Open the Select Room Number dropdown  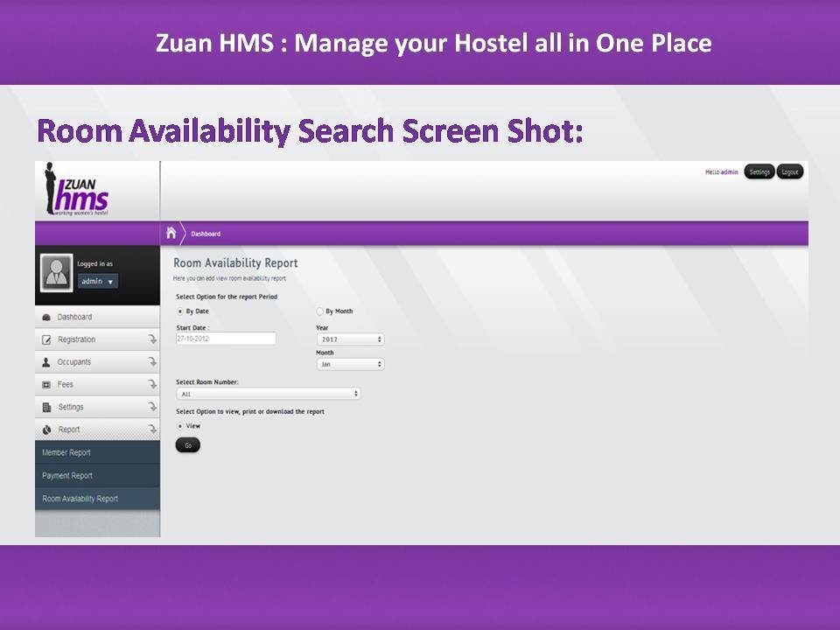click(x=268, y=394)
